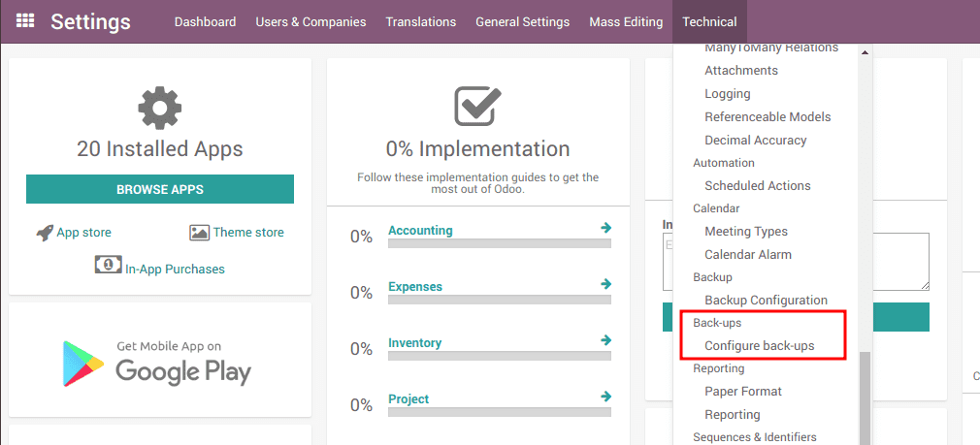Viewport: 980px width, 445px height.
Task: Choose Paper Format under Reporting
Action: pos(742,392)
